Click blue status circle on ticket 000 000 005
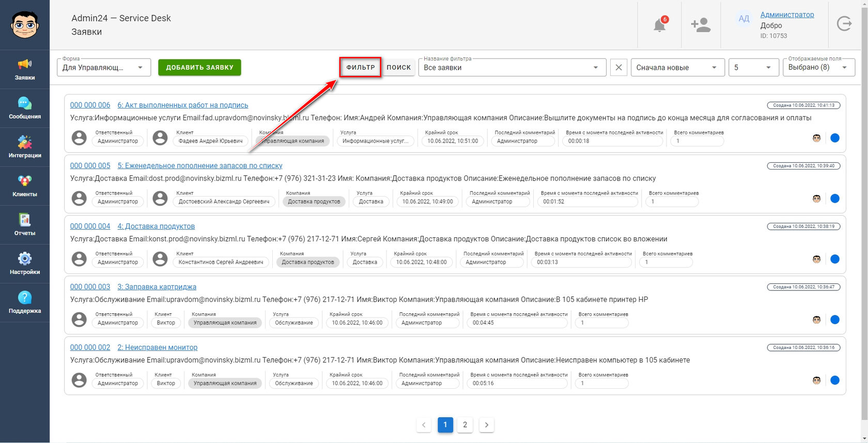This screenshot has width=868, height=443. [835, 198]
